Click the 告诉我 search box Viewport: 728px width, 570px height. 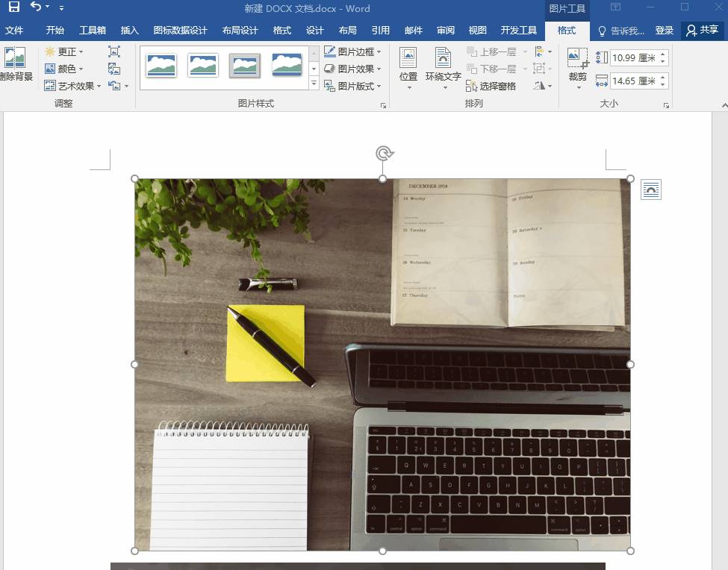tap(622, 31)
